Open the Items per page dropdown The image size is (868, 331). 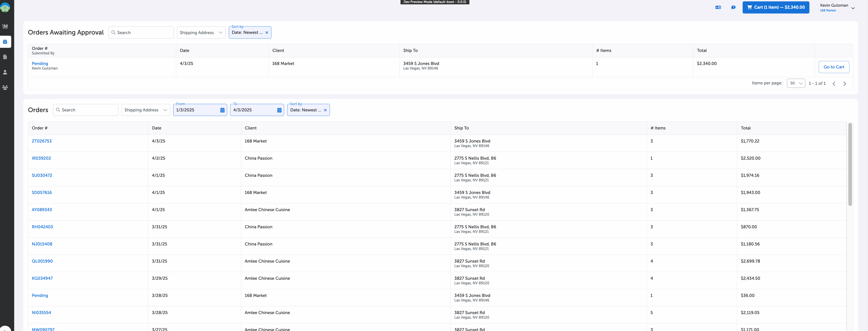click(796, 83)
